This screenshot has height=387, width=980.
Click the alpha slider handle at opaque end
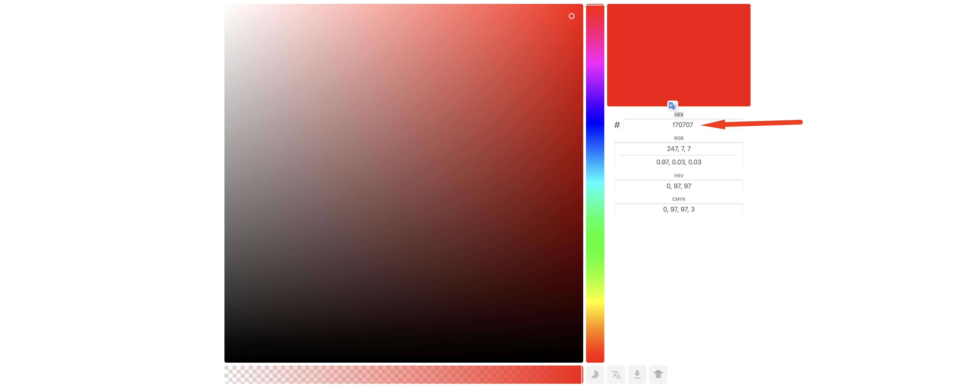pos(582,374)
